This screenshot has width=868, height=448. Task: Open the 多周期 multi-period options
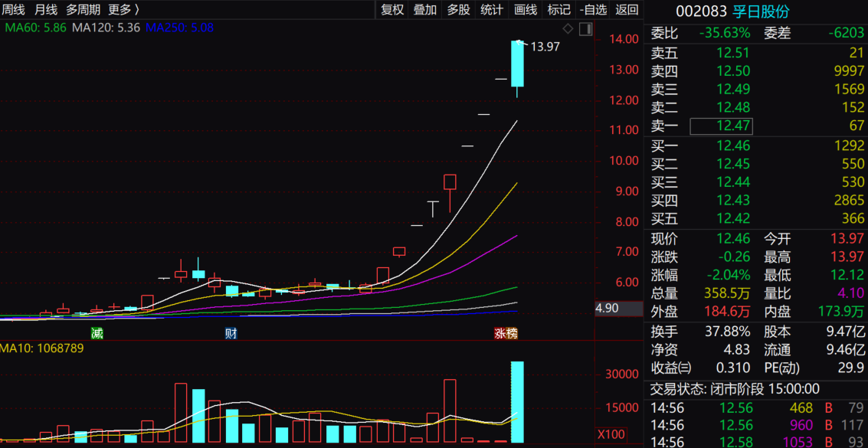click(83, 9)
